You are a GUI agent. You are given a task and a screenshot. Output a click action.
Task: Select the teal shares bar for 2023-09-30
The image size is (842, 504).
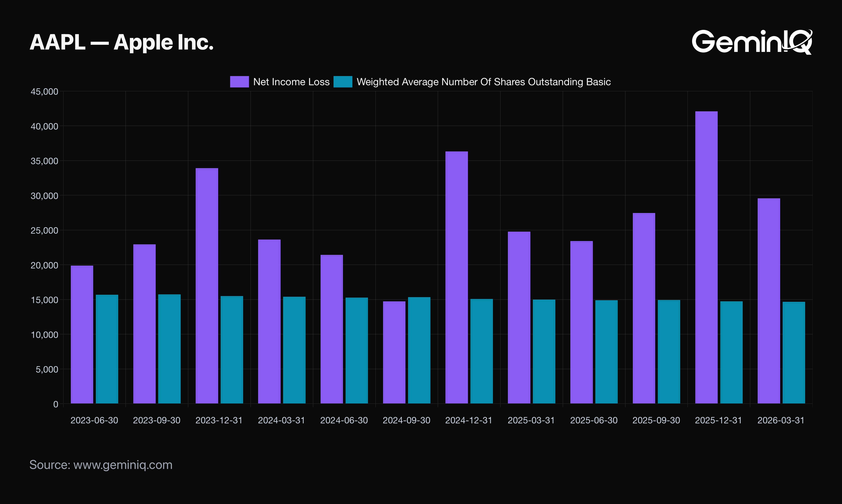pyautogui.click(x=170, y=349)
